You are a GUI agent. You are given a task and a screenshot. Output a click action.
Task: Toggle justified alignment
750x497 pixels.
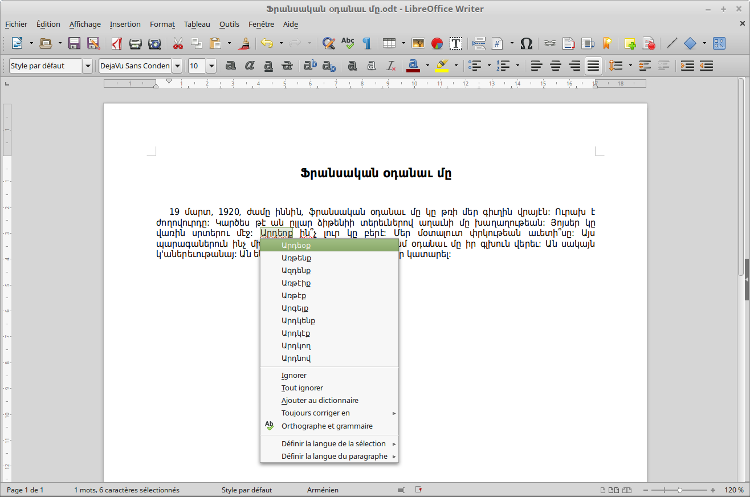[x=593, y=66]
